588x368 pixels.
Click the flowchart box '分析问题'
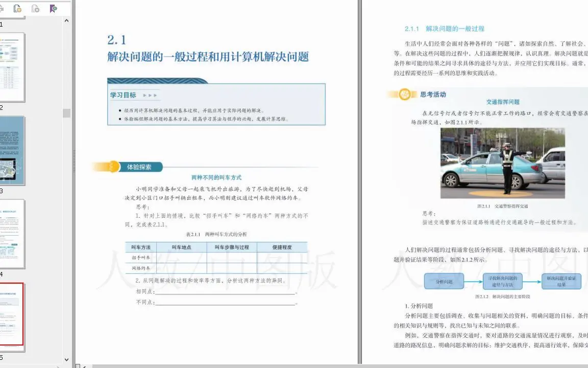444,281
